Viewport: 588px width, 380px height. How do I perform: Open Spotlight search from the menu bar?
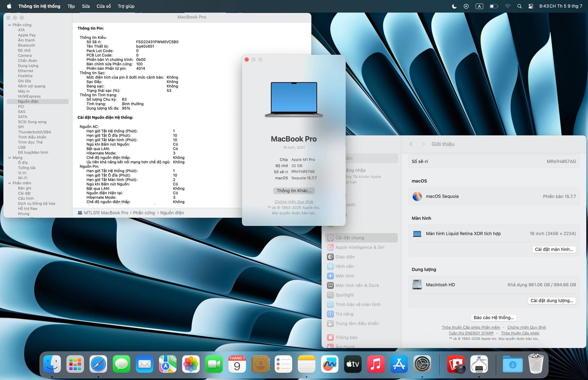click(x=519, y=6)
